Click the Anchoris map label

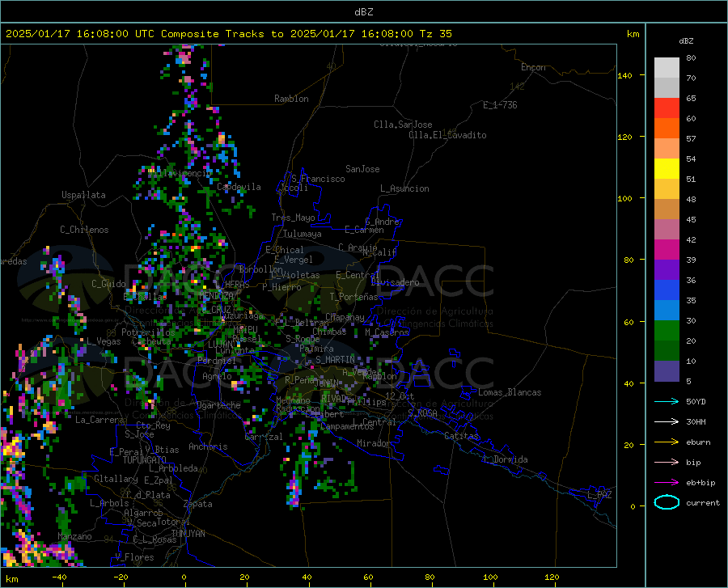(208, 446)
